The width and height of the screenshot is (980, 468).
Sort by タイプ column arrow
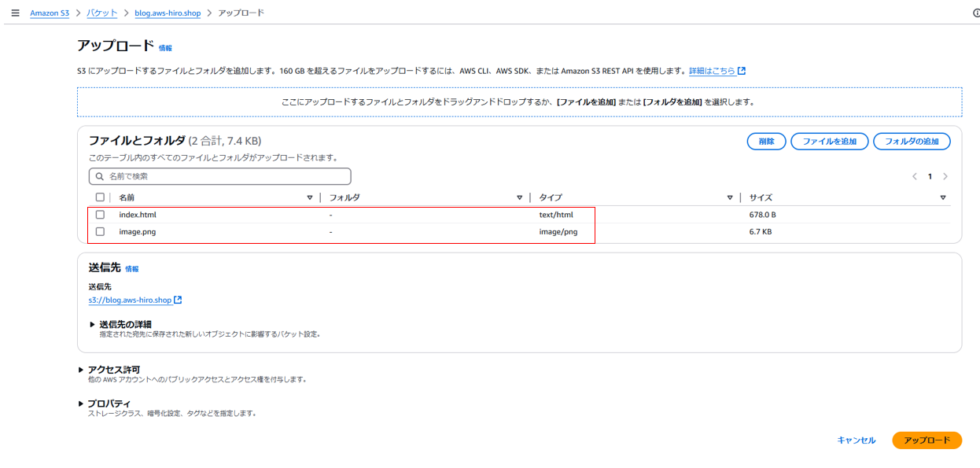coord(730,197)
